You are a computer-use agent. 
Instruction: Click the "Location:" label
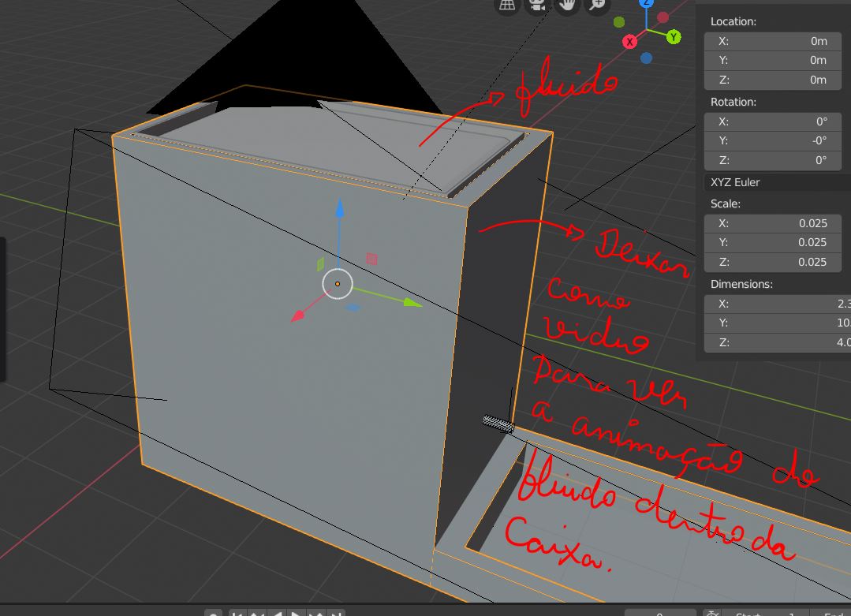733,22
